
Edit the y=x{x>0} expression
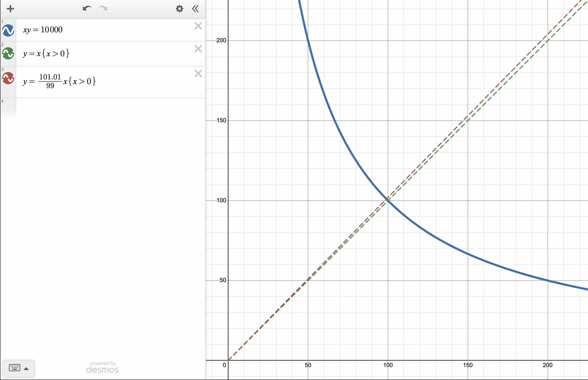pos(74,53)
